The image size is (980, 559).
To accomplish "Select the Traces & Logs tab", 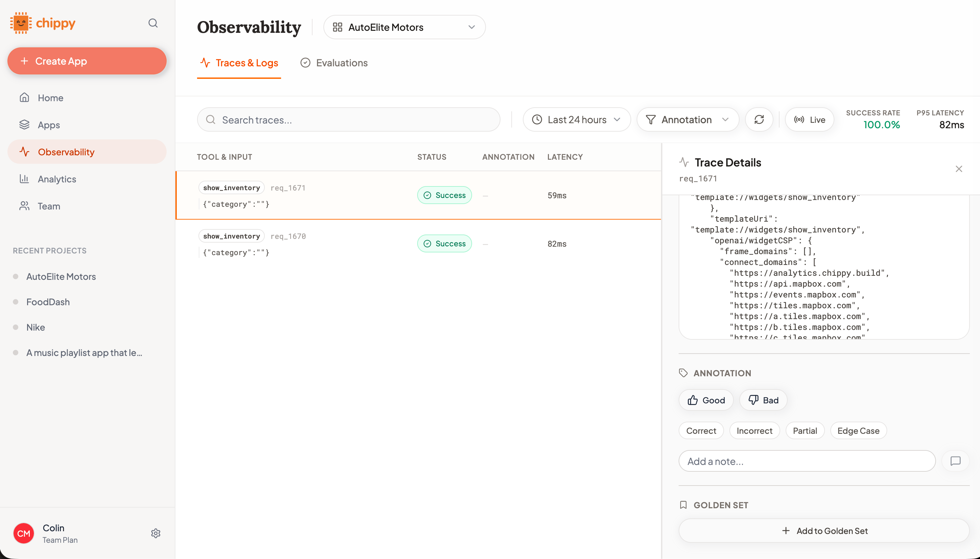I will click(x=239, y=63).
